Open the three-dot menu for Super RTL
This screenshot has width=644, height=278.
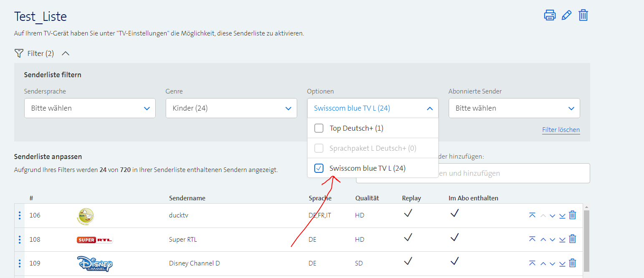pos(19,239)
